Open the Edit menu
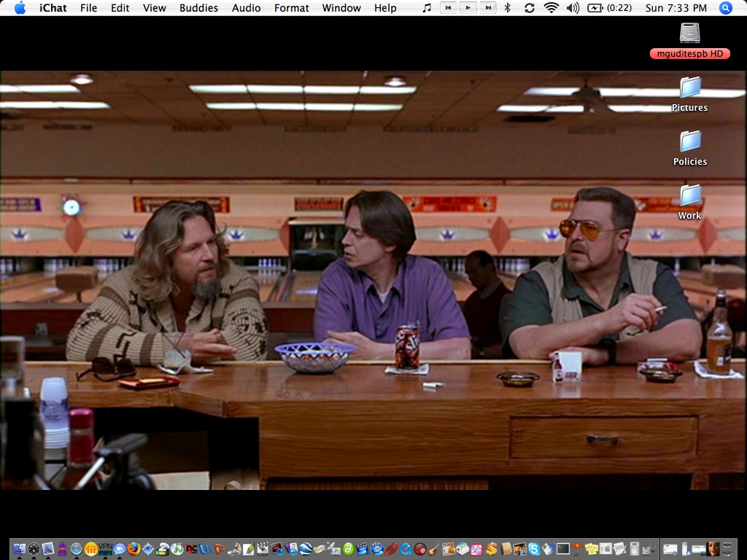 coord(120,8)
